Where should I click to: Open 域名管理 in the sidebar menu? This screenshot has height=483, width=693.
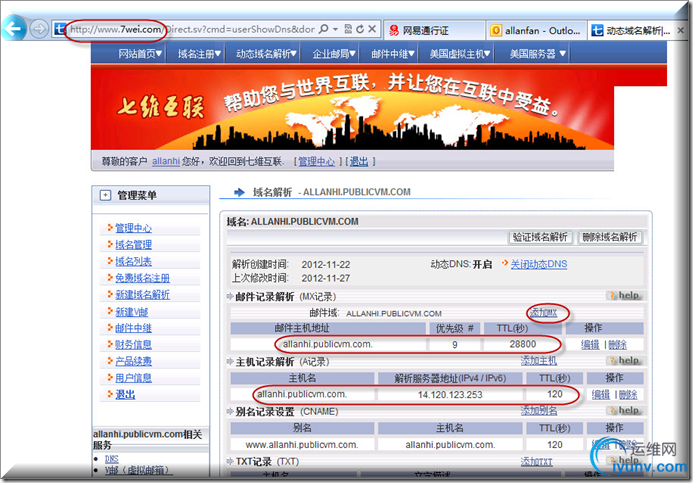(x=133, y=245)
